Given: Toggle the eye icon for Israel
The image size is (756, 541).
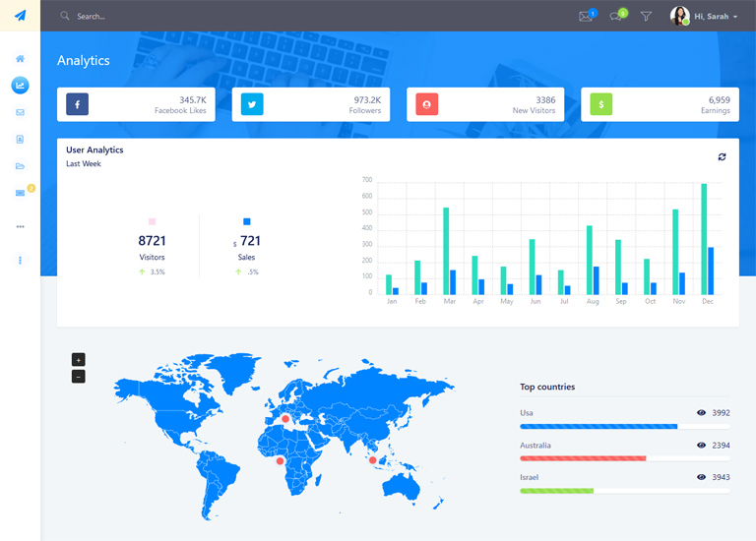Looking at the screenshot, I should click(x=702, y=477).
